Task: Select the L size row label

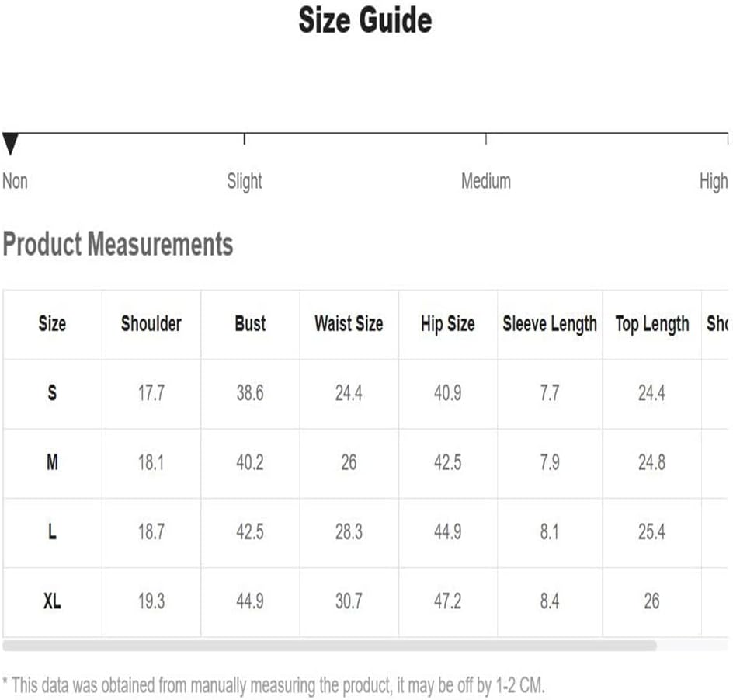Action: click(x=52, y=531)
